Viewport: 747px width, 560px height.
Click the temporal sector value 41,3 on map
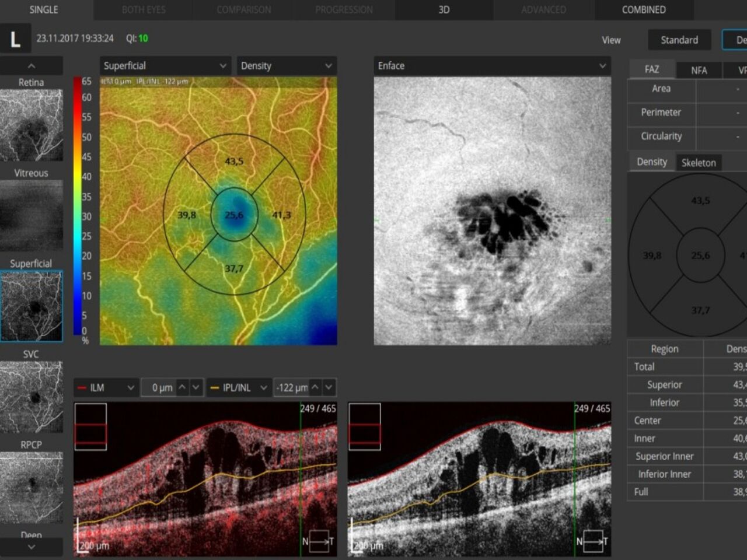coord(281,215)
